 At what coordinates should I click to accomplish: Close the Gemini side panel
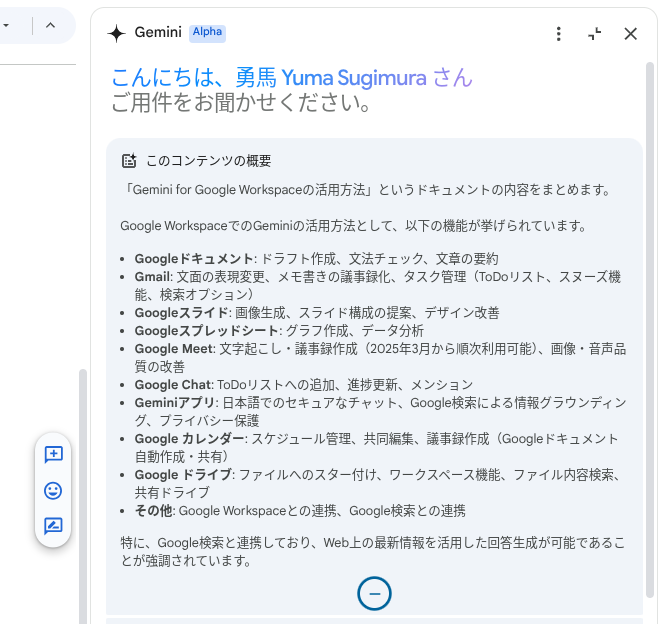tap(630, 34)
